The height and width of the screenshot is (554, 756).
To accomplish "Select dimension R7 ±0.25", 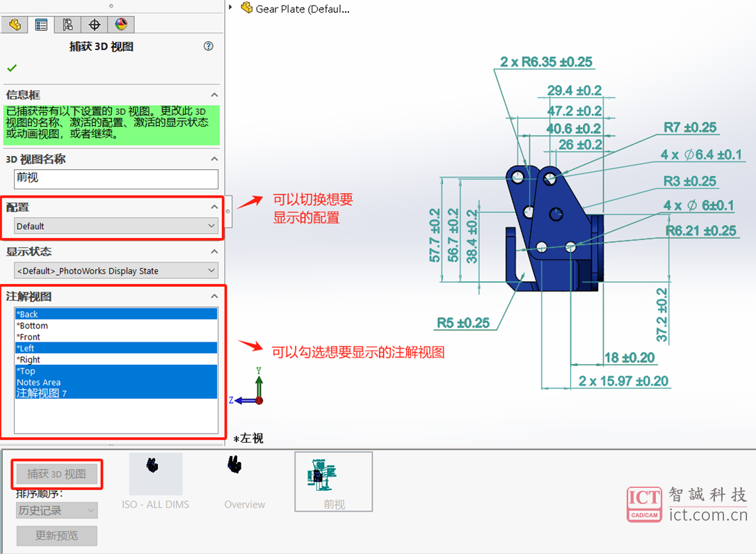I will click(x=690, y=127).
